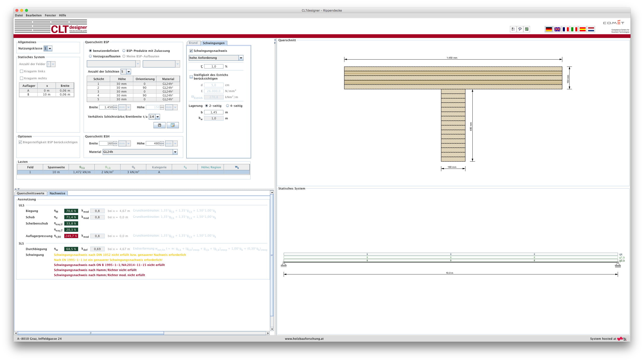
Task: Choose the Spanish flag language icon
Action: pyautogui.click(x=583, y=29)
